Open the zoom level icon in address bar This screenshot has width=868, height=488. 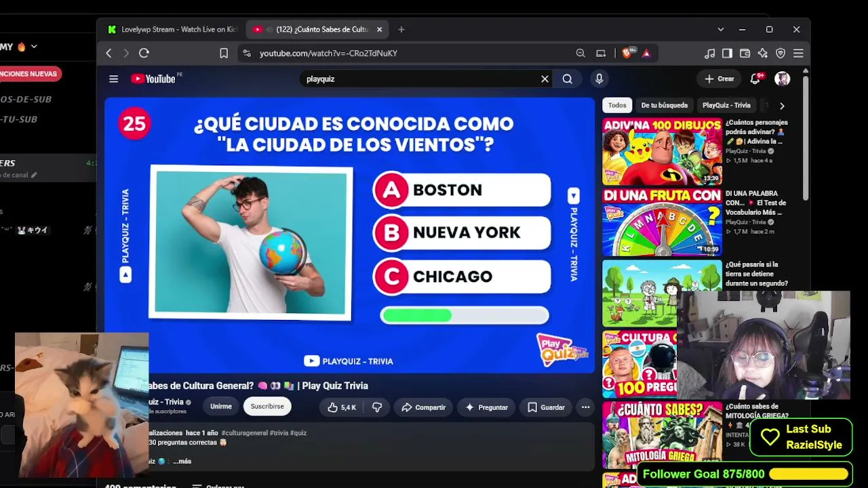pos(580,53)
